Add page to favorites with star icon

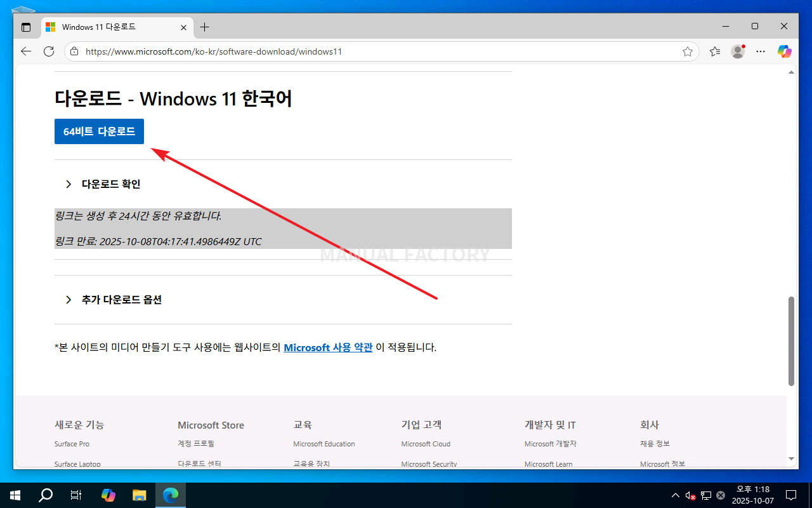click(x=688, y=51)
